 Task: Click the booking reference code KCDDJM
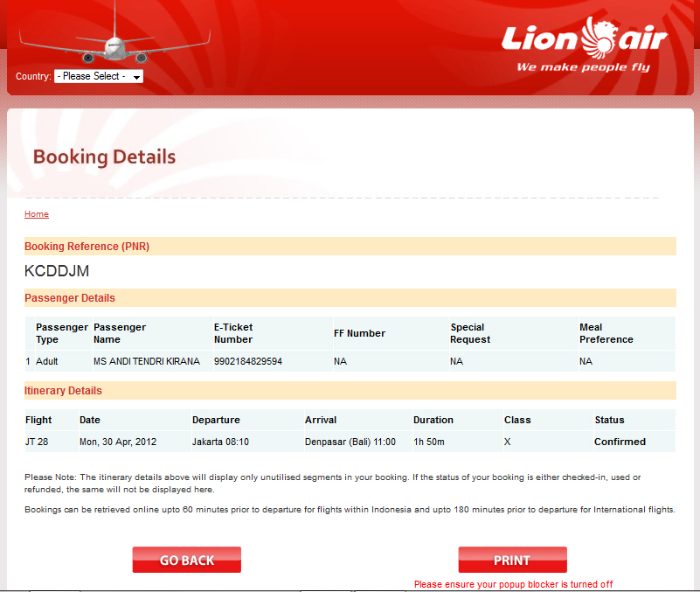point(57,271)
